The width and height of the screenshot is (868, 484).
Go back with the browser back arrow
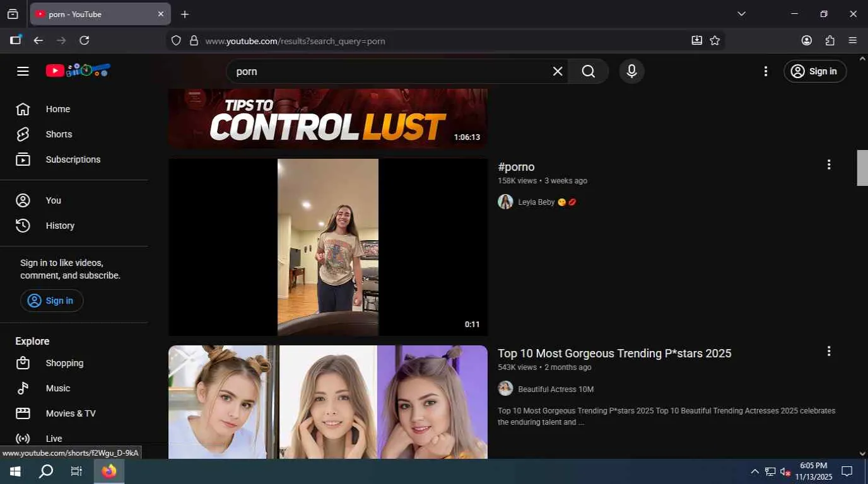coord(38,40)
